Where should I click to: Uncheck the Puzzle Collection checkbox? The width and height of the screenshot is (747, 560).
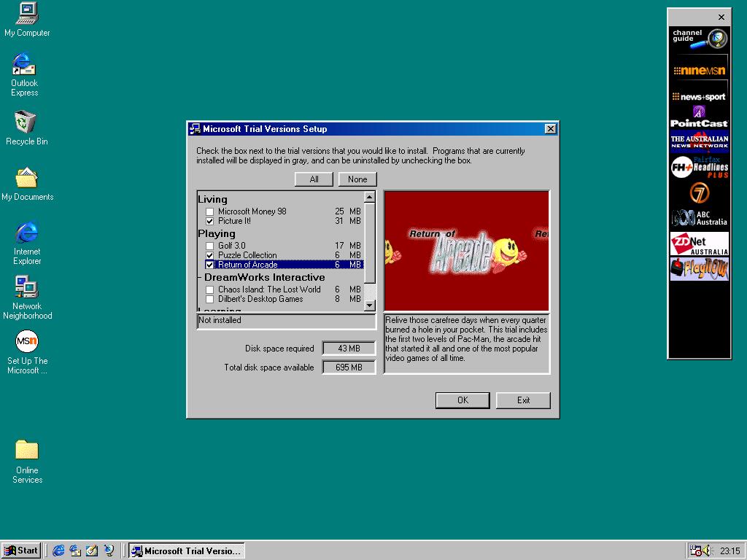tap(209, 255)
